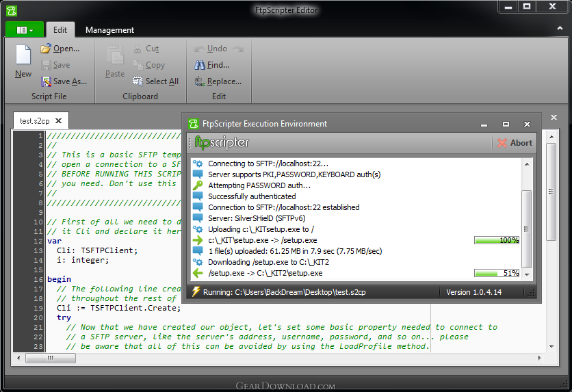Undo the last edit
This screenshot has width=572, height=392.
211,49
